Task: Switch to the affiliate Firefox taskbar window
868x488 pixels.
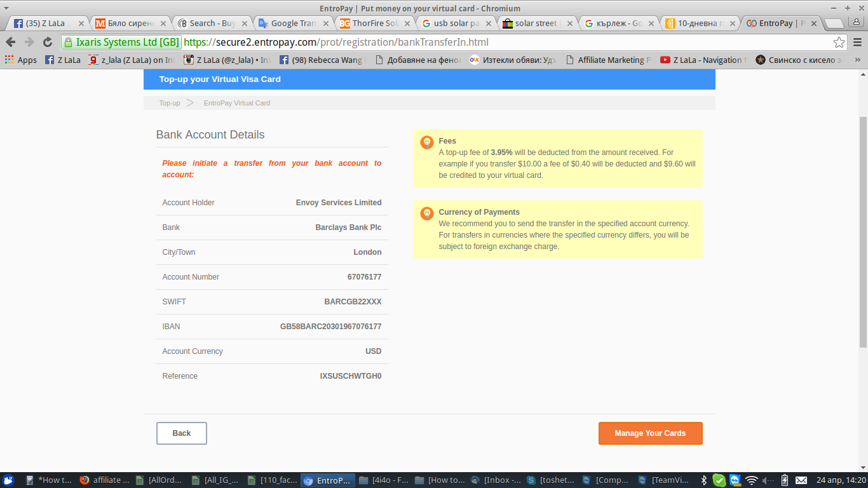Action: (x=105, y=480)
